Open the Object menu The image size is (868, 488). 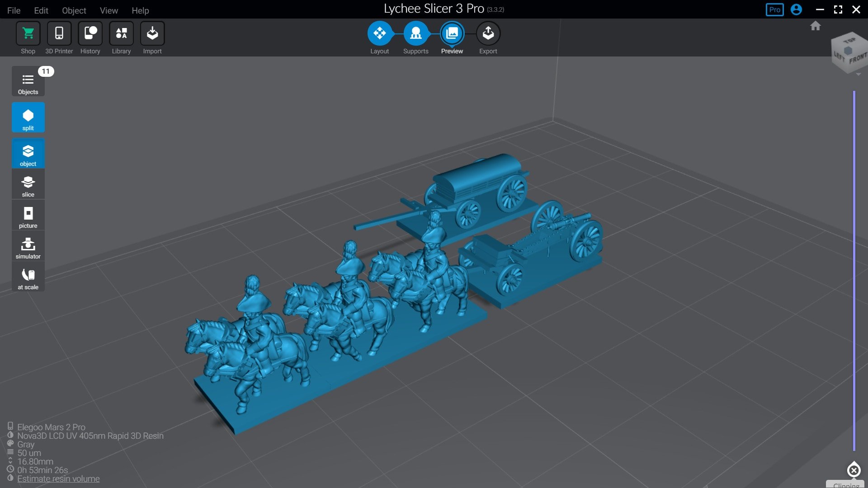(74, 10)
